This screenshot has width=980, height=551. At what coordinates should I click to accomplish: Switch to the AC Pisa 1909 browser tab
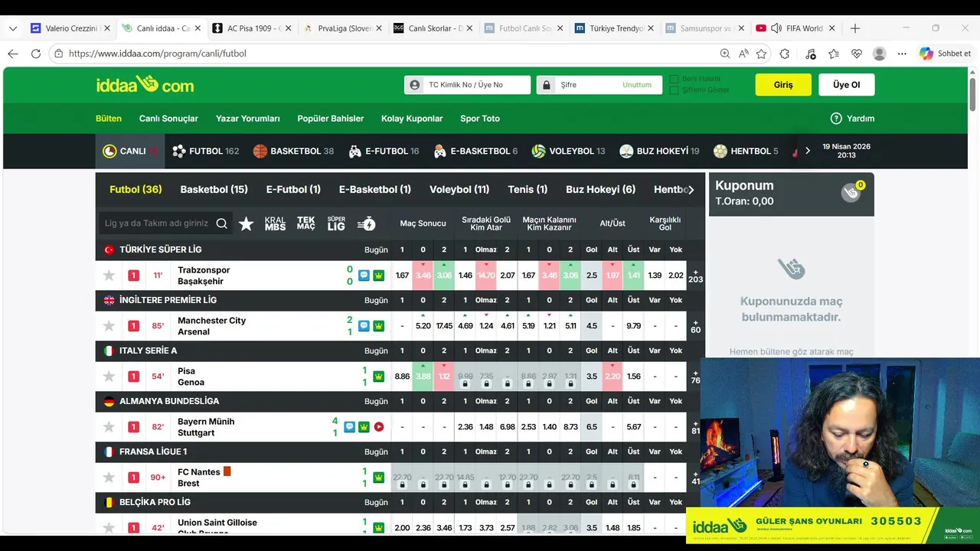click(x=251, y=28)
